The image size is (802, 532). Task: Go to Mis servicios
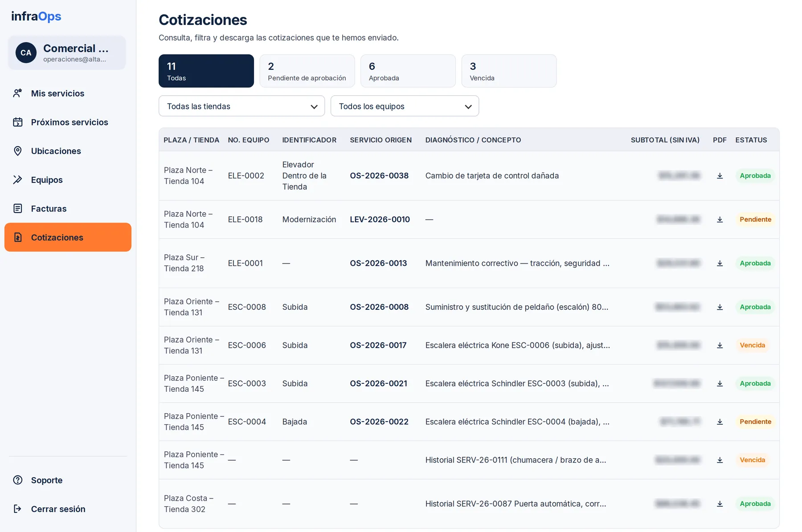point(68,93)
